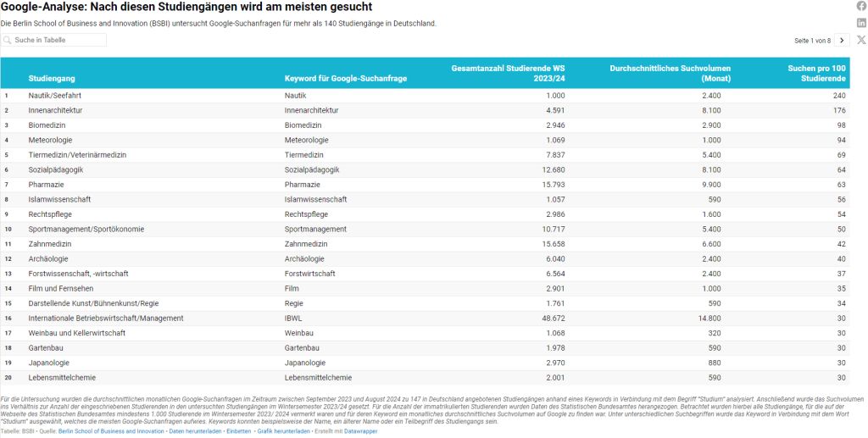The height and width of the screenshot is (438, 868).
Task: Share the table on Facebook
Action: [x=861, y=6]
